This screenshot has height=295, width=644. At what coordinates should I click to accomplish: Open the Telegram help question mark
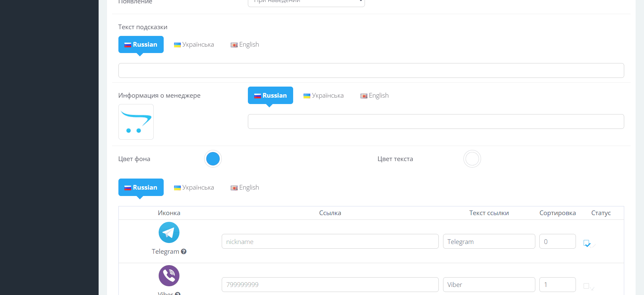point(183,251)
